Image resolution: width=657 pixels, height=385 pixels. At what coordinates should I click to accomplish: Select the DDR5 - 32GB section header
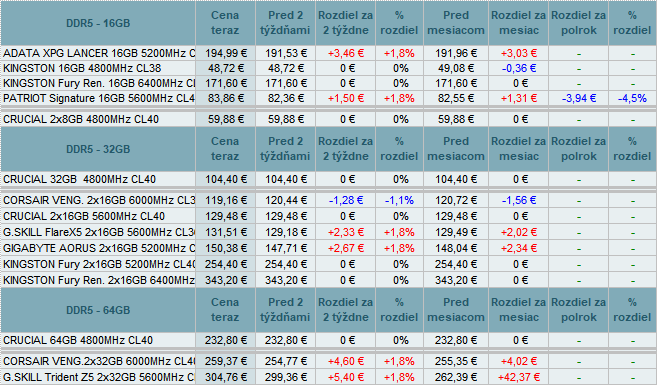pyautogui.click(x=98, y=149)
